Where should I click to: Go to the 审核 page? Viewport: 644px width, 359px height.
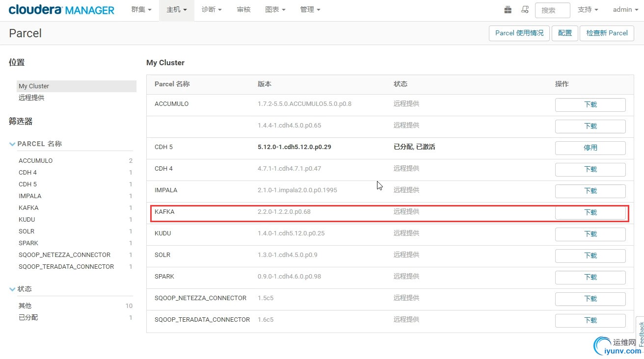pyautogui.click(x=243, y=10)
